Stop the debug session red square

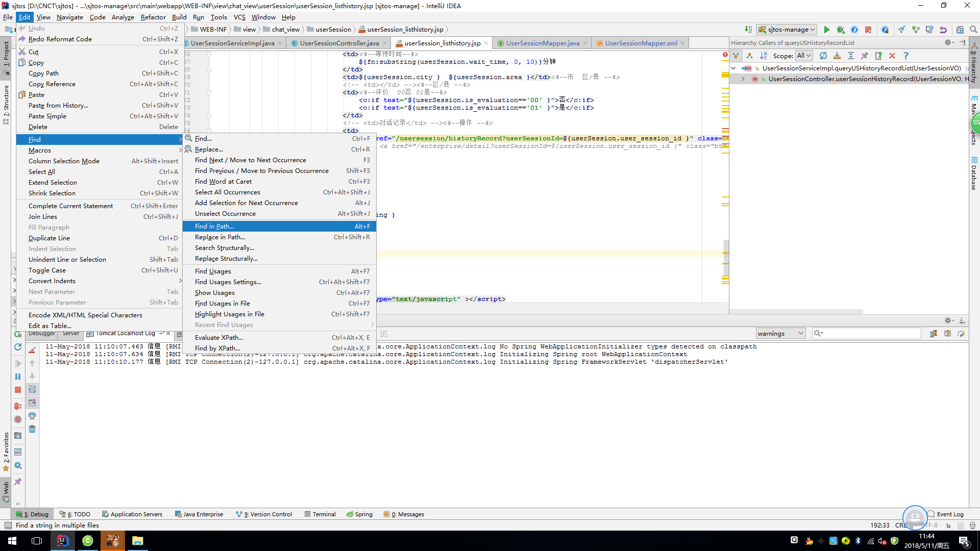point(18,390)
